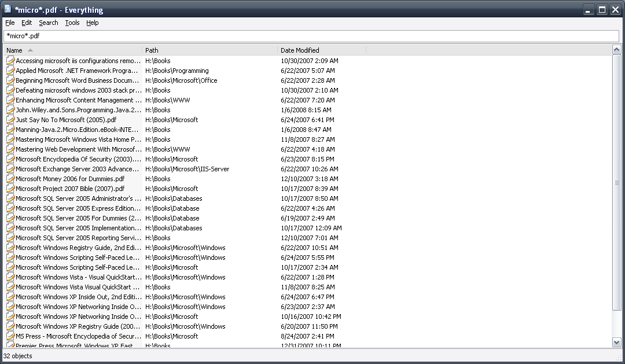This screenshot has width=625, height=364.
Task: Click the PDF icon for Microsoft Windows XP Registry Guide
Action: tap(10, 326)
